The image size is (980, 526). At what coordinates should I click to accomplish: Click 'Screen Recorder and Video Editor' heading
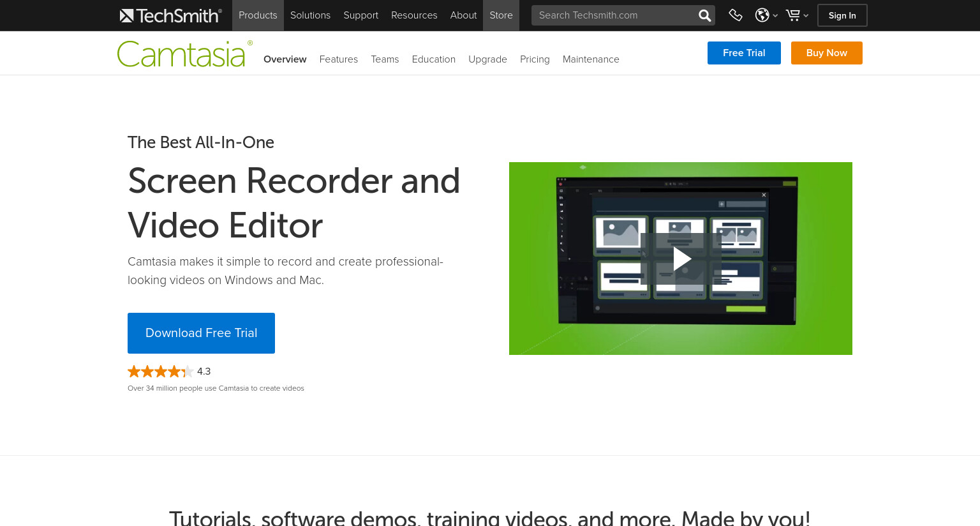293,203
